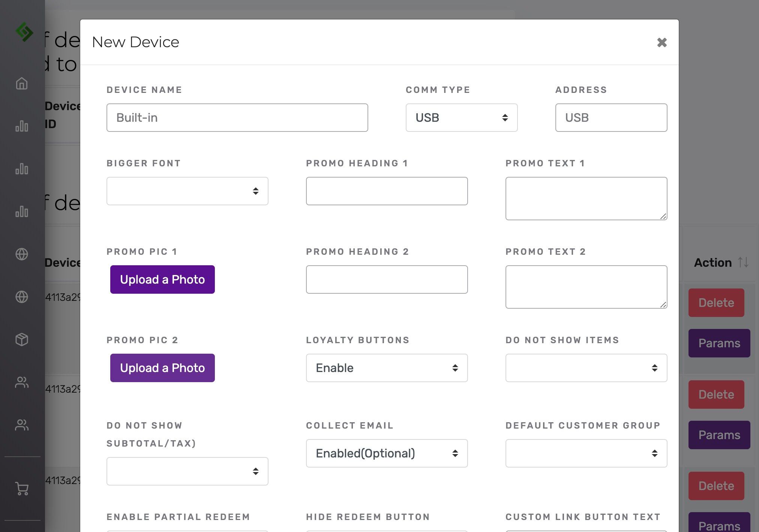Click the Device Name label
759x532 pixels.
pyautogui.click(x=144, y=90)
